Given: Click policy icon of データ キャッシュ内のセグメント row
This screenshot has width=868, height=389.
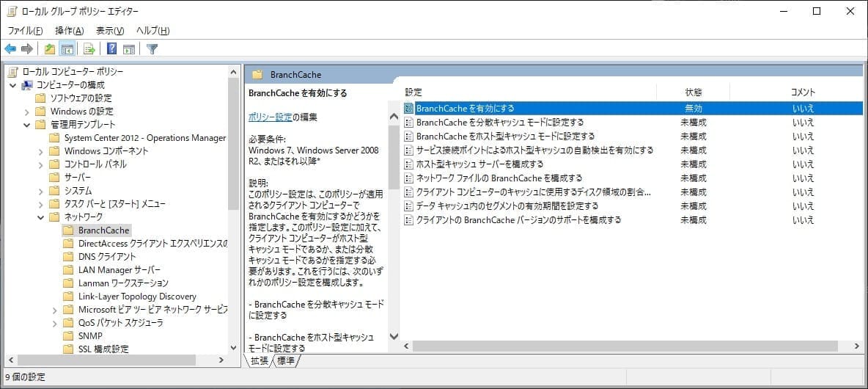Looking at the screenshot, I should pyautogui.click(x=409, y=206).
